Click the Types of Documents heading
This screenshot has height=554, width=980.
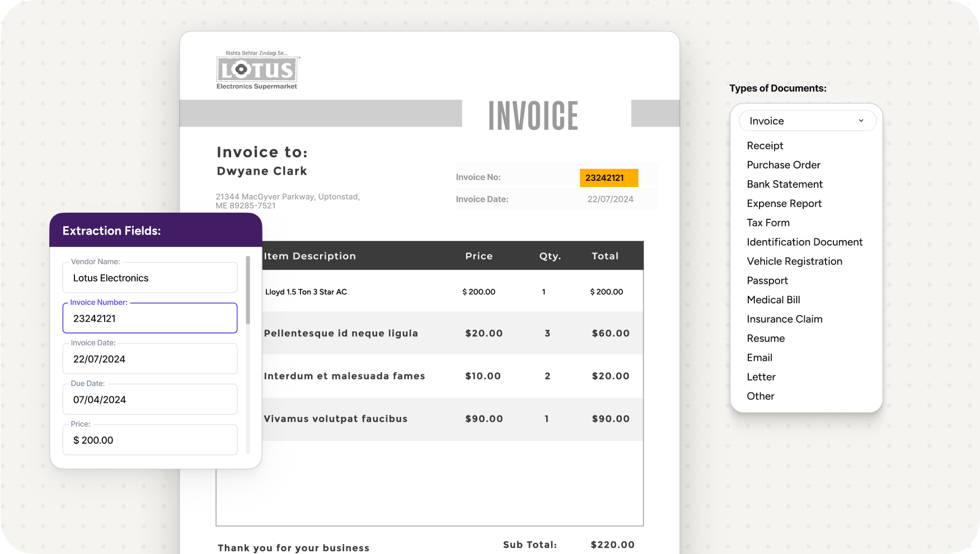(x=777, y=88)
